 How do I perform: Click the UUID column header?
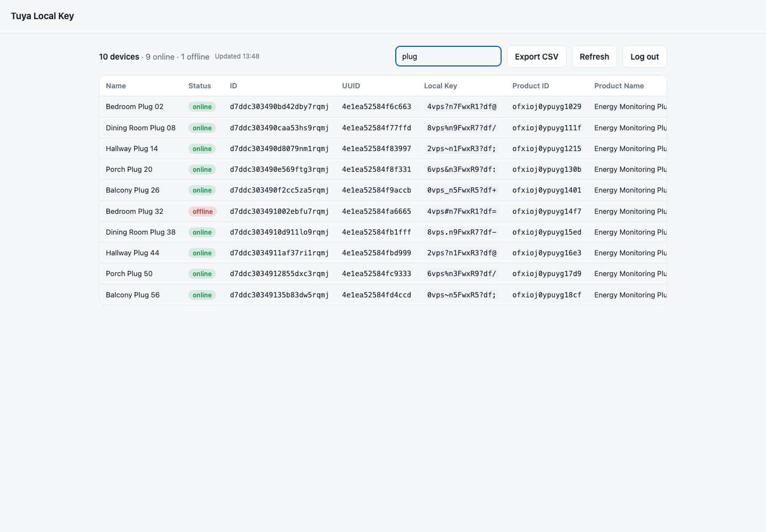351,86
